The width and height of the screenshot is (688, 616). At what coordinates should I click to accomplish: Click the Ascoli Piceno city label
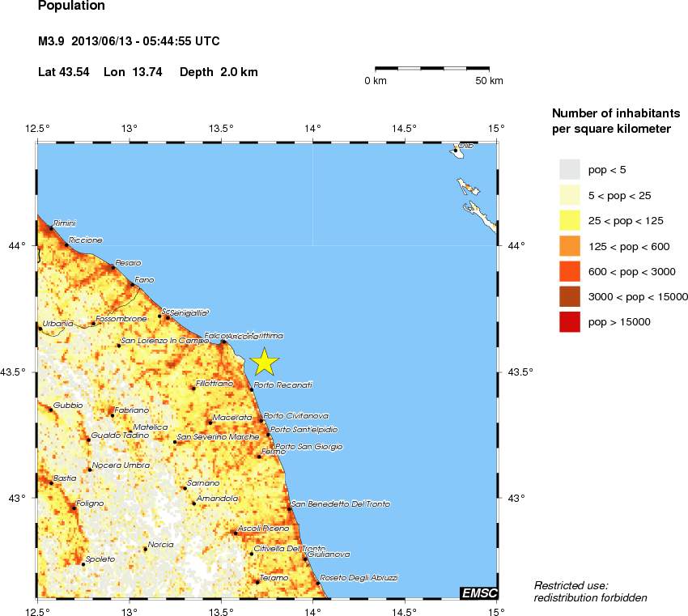pyautogui.click(x=263, y=529)
